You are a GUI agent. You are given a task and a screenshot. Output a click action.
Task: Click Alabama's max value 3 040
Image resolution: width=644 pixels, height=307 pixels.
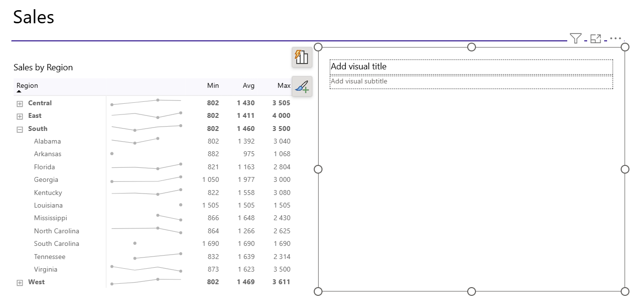coord(282,141)
